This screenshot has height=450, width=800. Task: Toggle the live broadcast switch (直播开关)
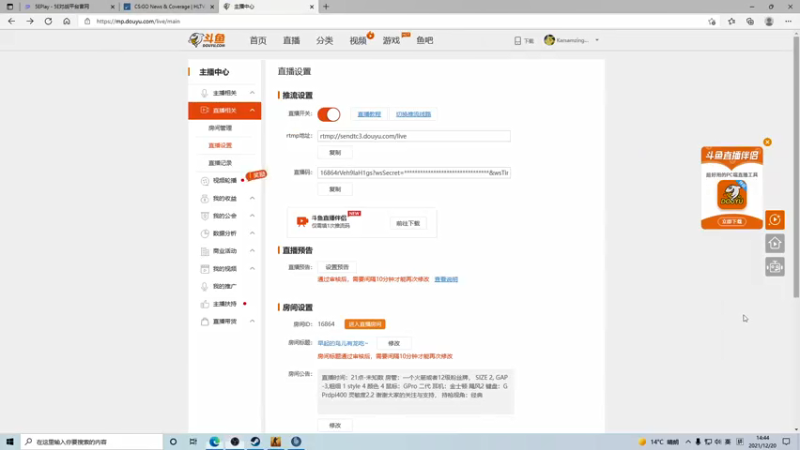coord(329,114)
